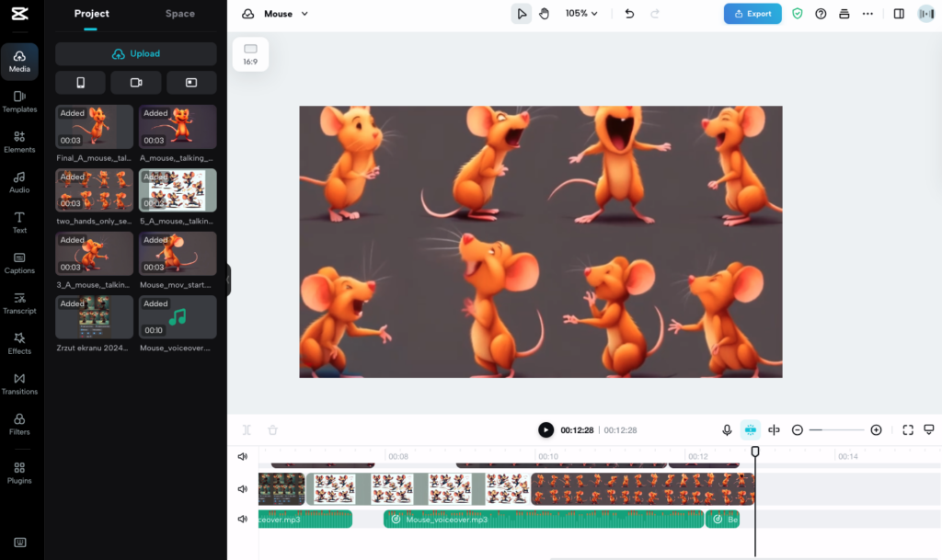Click the microphone record voiceover icon
Viewport: 942px width, 560px height.
727,429
